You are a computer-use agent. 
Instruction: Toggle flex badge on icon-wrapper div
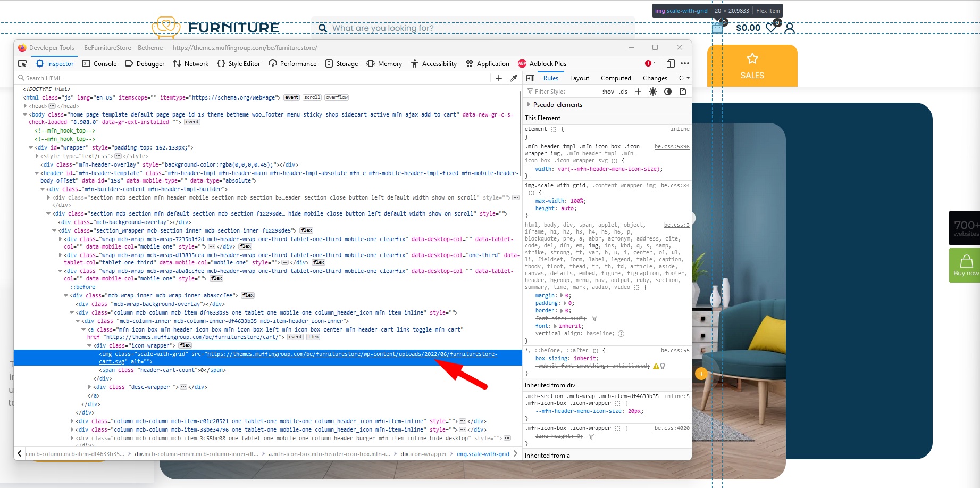[186, 345]
